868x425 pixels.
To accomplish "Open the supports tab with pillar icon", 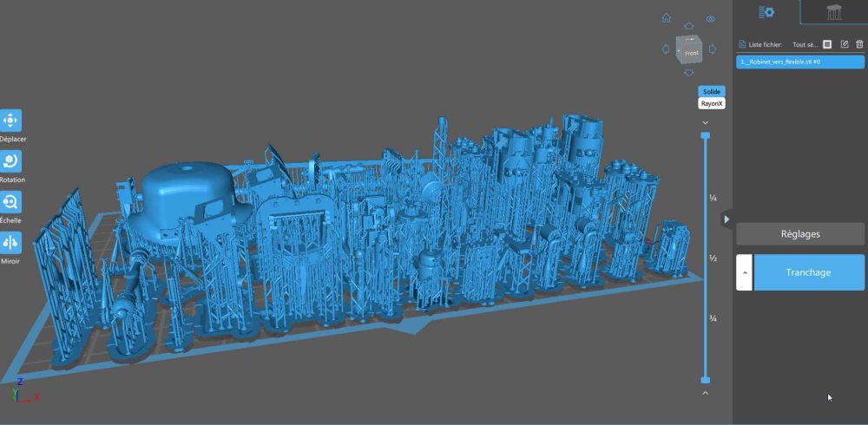I will point(834,12).
